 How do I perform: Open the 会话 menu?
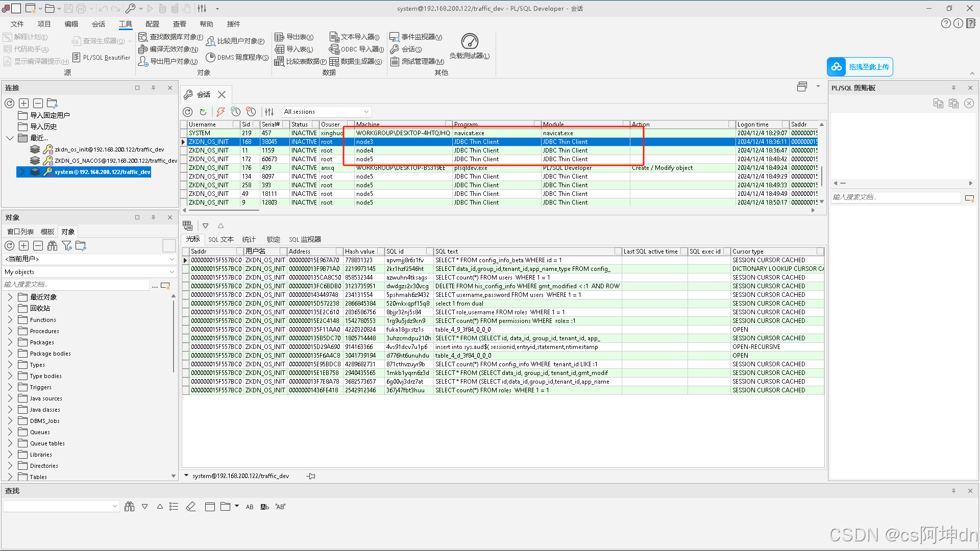[98, 24]
